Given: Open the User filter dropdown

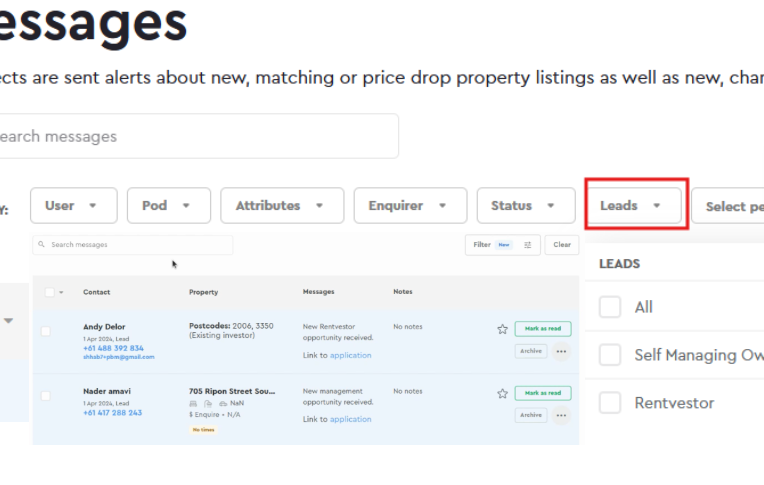Looking at the screenshot, I should coord(74,206).
